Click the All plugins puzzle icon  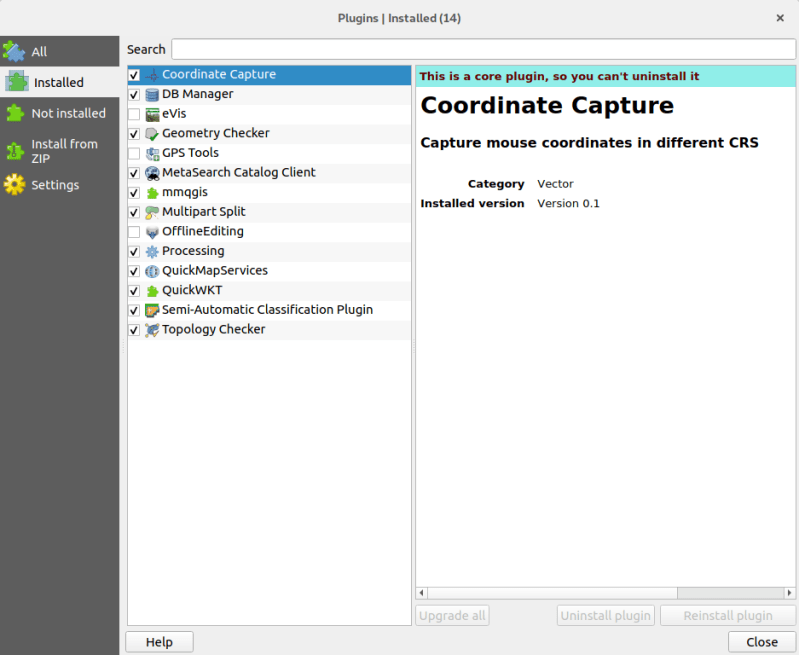[x=14, y=51]
